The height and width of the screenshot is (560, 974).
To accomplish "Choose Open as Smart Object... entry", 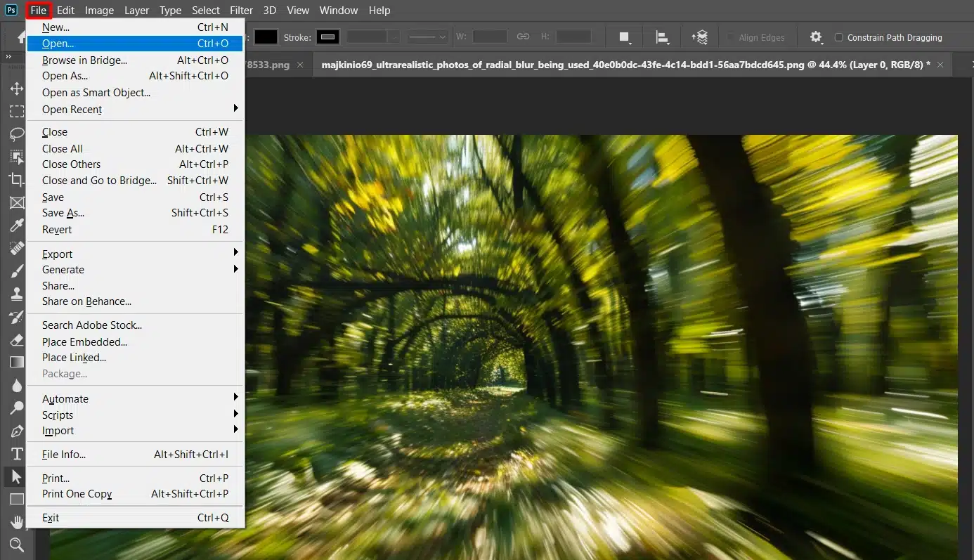I will point(135,93).
